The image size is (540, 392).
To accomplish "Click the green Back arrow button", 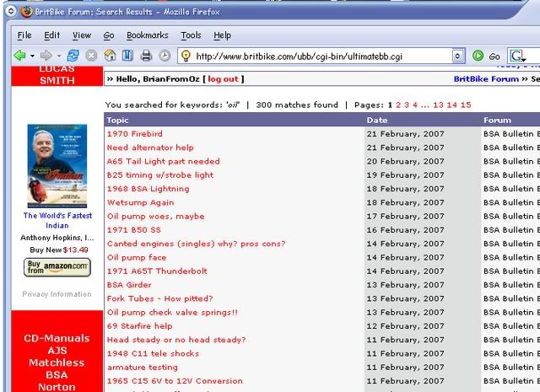I will [19, 56].
